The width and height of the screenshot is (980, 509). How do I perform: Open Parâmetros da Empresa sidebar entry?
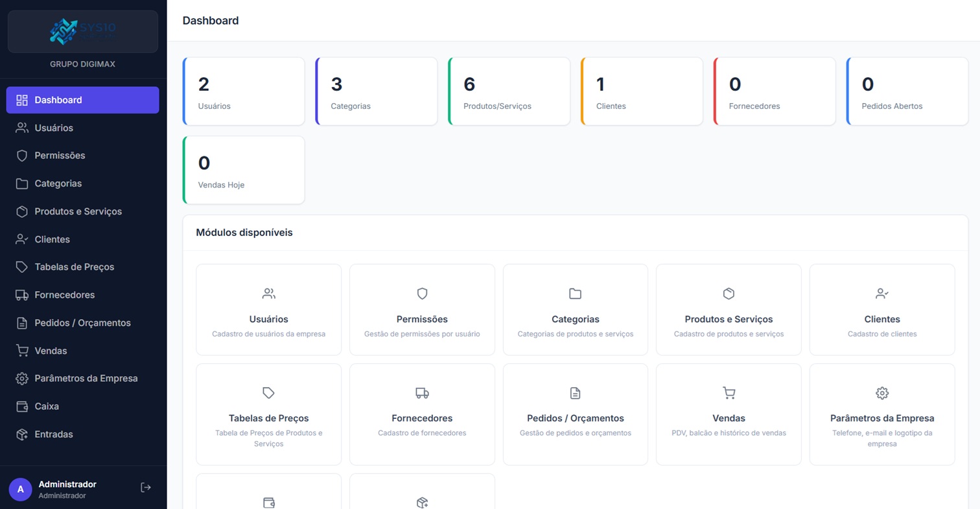[x=82, y=379]
